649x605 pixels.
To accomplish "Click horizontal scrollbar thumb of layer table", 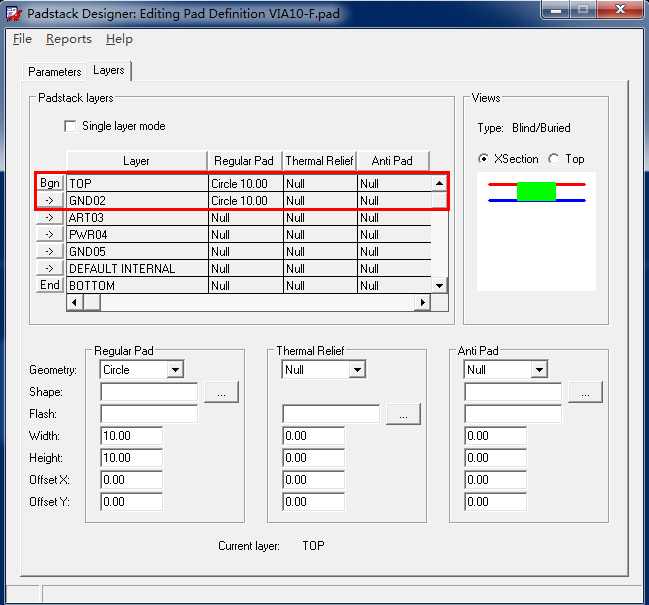I will [x=92, y=302].
